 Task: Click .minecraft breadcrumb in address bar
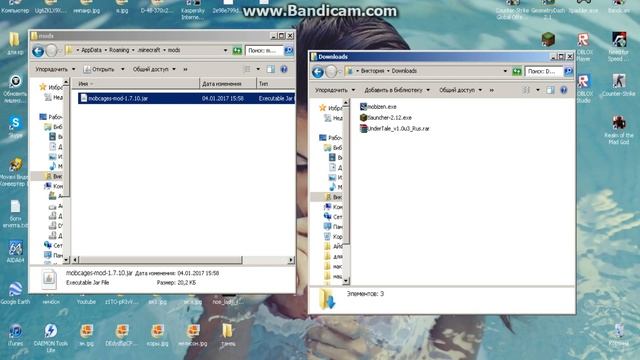point(149,50)
